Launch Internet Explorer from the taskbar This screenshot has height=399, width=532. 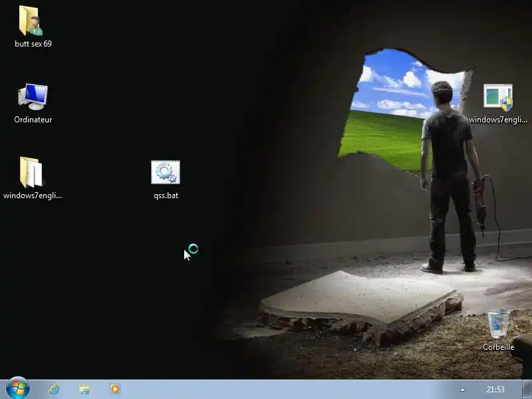click(x=54, y=389)
